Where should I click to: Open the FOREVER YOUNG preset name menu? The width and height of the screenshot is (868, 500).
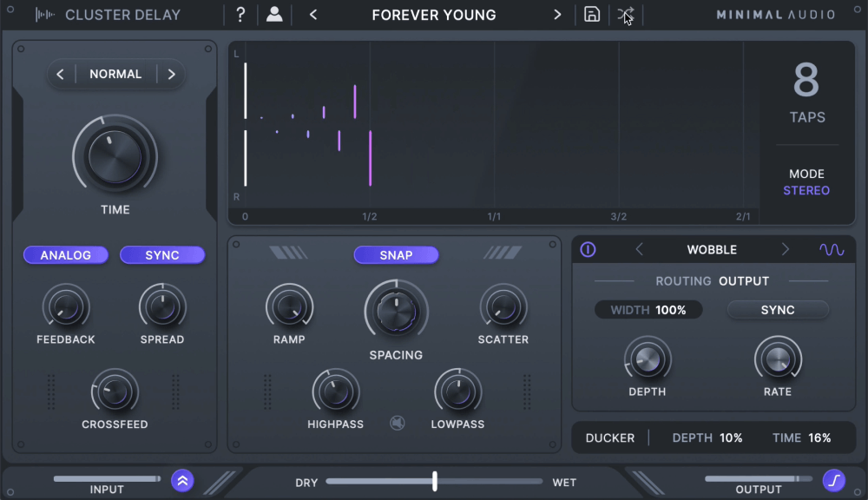(x=434, y=15)
